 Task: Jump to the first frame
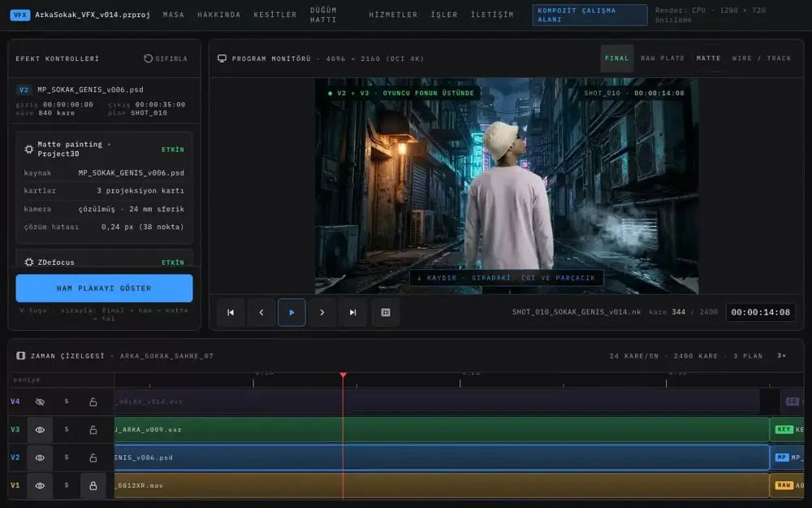[231, 313]
